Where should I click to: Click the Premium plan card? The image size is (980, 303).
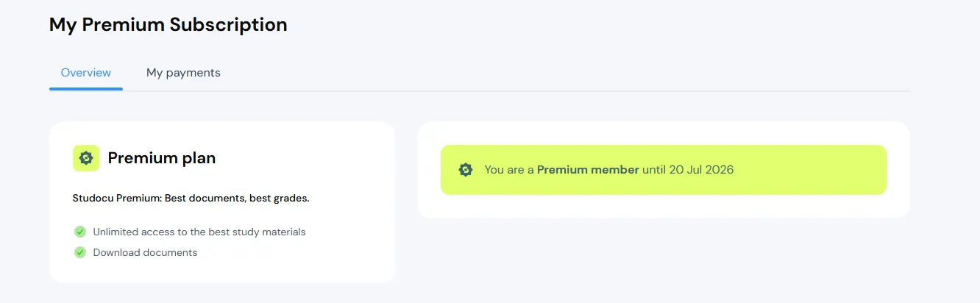(x=222, y=202)
